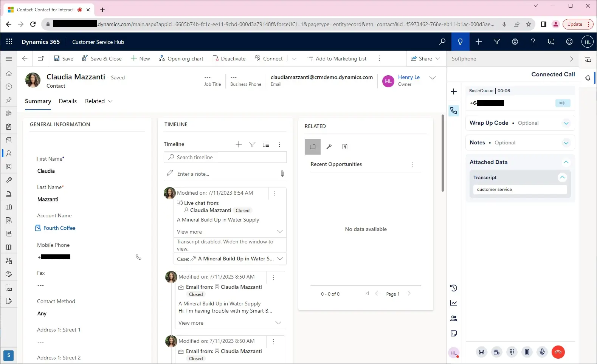The width and height of the screenshot is (597, 364).
Task: Toggle the call recording waveform button
Action: click(x=562, y=103)
